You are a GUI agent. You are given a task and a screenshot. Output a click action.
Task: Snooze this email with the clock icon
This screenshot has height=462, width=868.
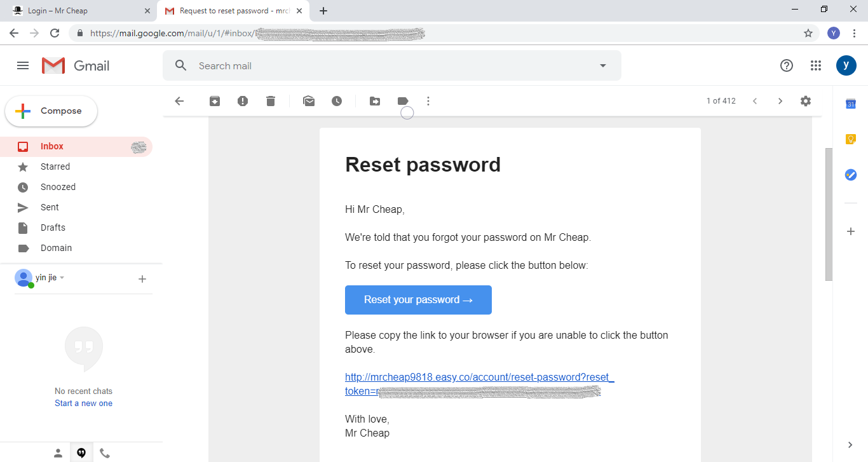[337, 101]
